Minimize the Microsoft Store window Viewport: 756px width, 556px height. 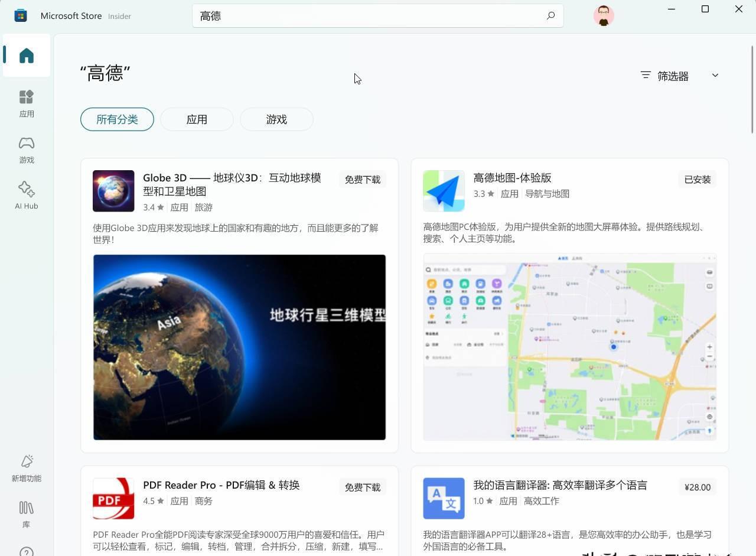pyautogui.click(x=672, y=9)
